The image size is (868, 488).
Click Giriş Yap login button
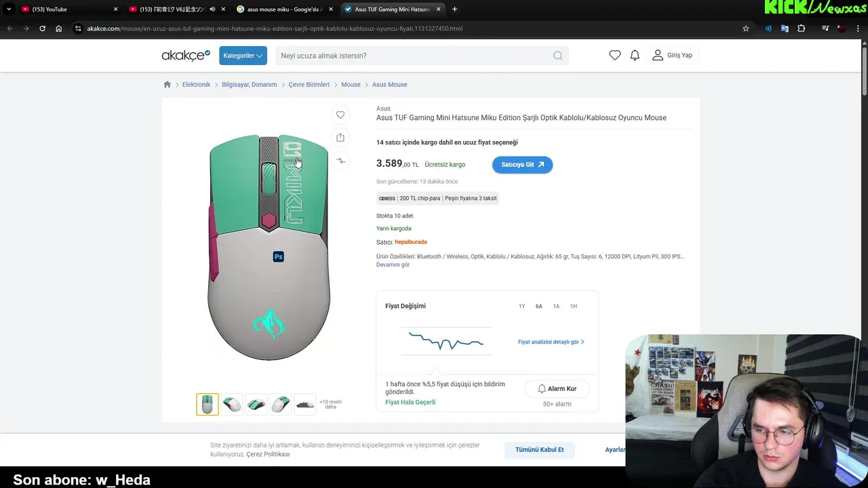[673, 56]
